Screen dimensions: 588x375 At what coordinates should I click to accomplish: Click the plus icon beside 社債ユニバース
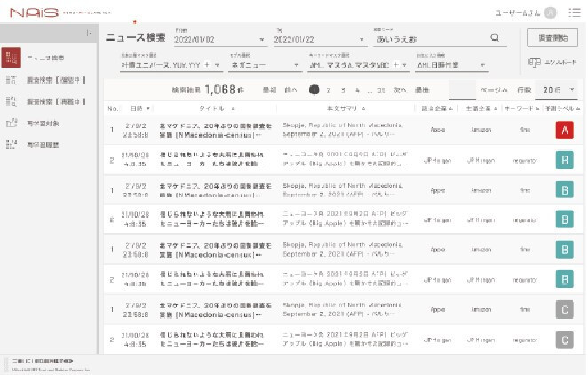tap(207, 65)
